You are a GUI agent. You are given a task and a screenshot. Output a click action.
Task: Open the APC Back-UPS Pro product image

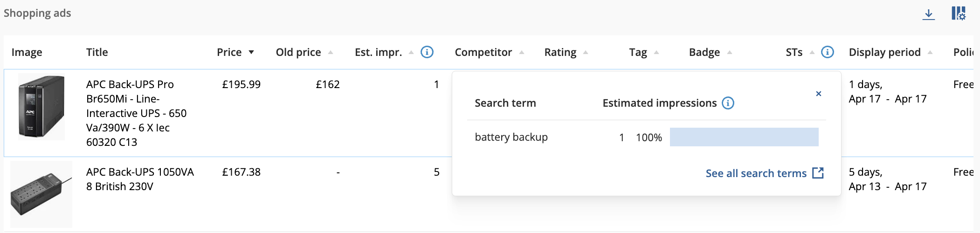(41, 108)
